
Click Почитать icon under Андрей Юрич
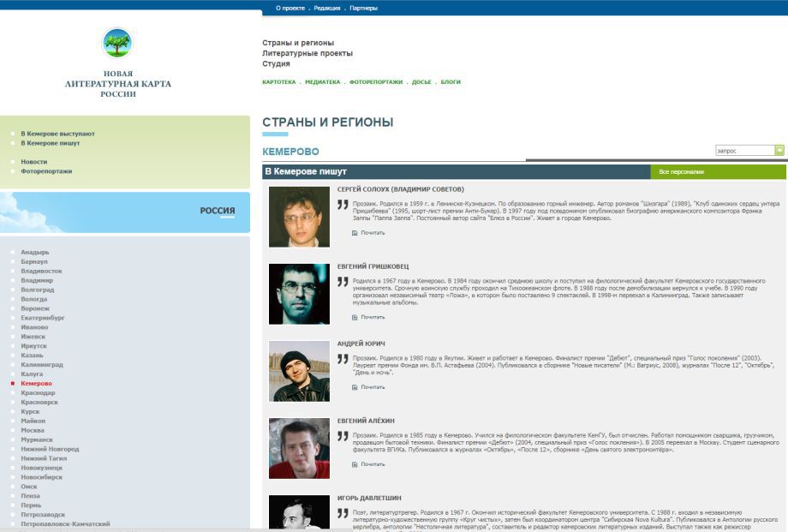click(x=355, y=387)
